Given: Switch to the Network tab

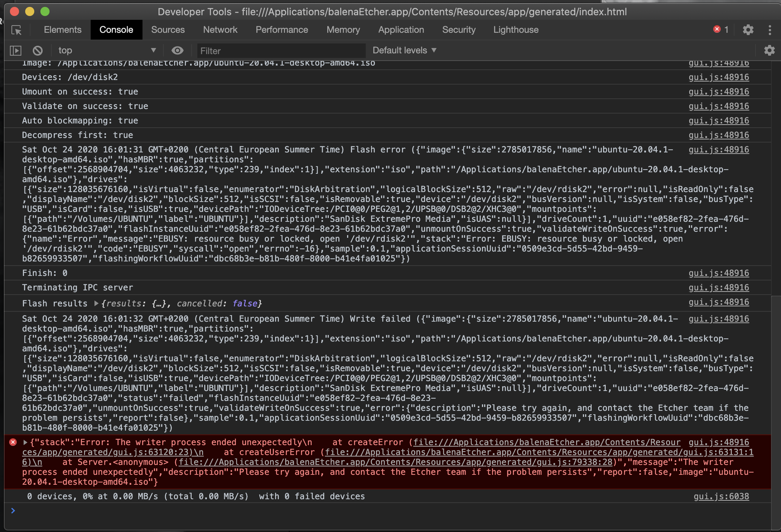Looking at the screenshot, I should tap(220, 30).
